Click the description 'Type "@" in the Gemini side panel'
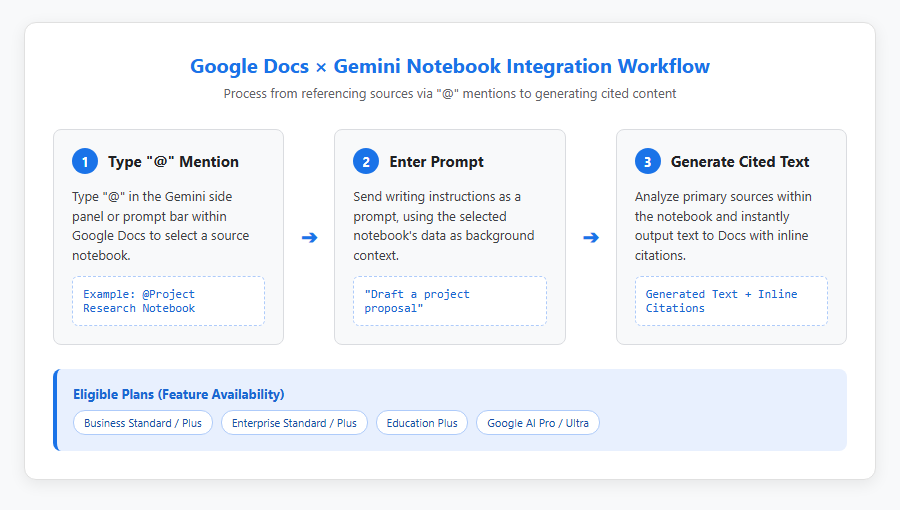900x510 pixels. pos(161,226)
